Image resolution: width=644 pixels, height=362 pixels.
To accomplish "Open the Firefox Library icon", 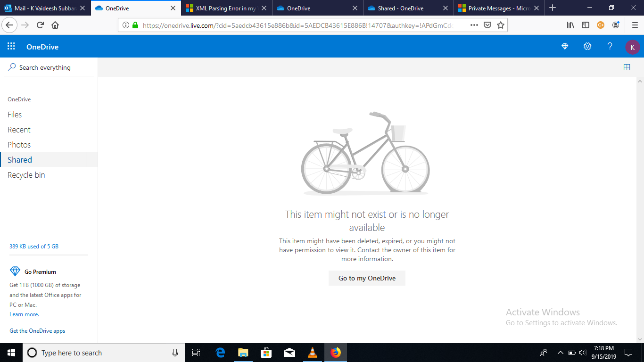I will [x=570, y=25].
